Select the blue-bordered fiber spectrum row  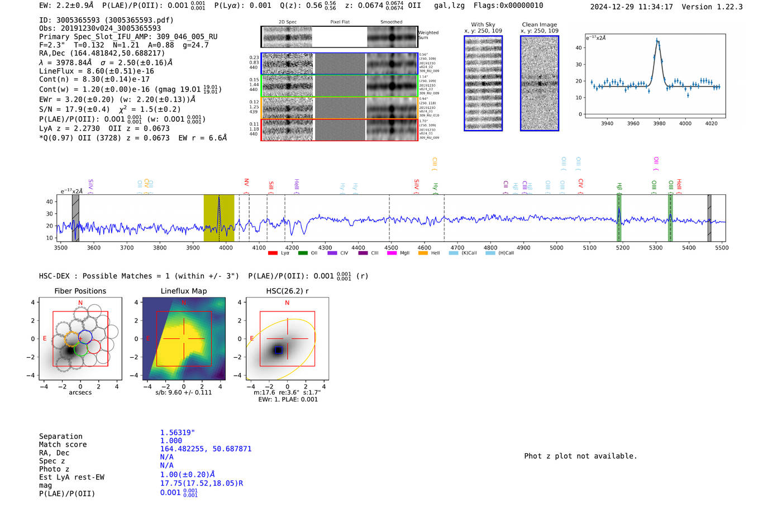[340, 64]
